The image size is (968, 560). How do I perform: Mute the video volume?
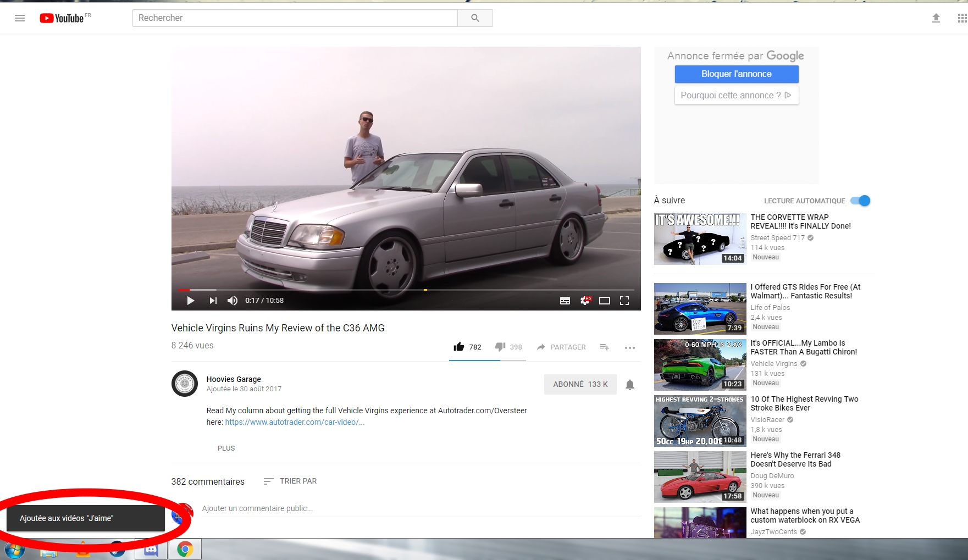pyautogui.click(x=233, y=301)
